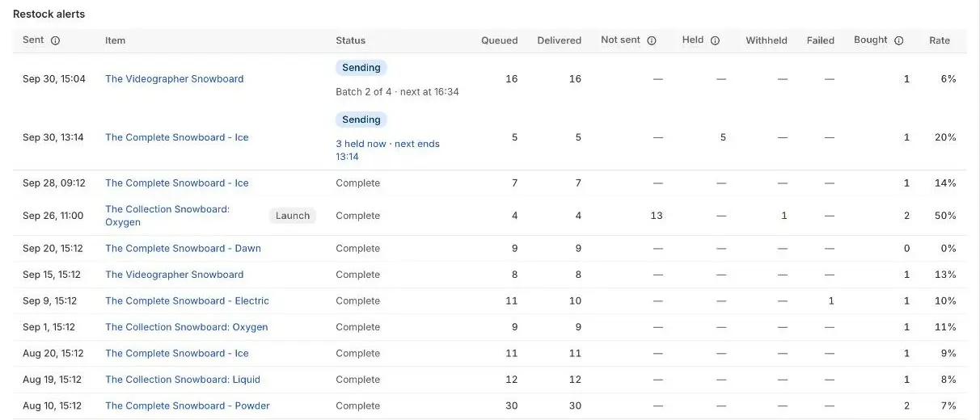Open The Complete Snowboard - Ice from Aug 20
Image resolution: width=980 pixels, height=420 pixels.
[x=177, y=354]
